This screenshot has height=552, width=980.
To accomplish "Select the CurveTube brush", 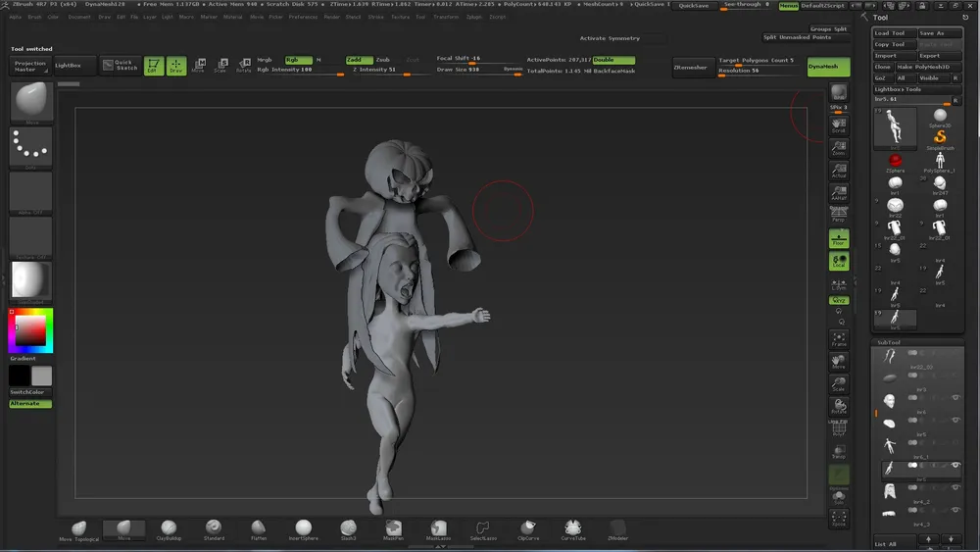I will pyautogui.click(x=573, y=529).
